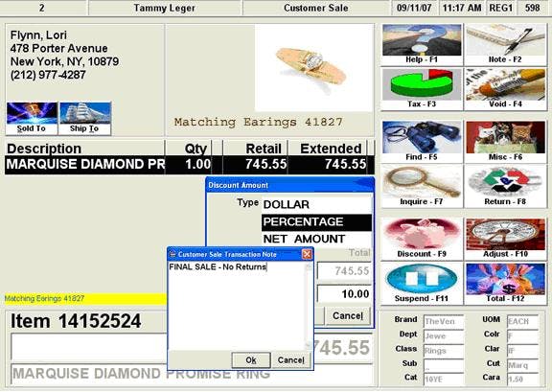The width and height of the screenshot is (552, 392).
Task: Open Find - F5 binoculars icon
Action: point(422,141)
